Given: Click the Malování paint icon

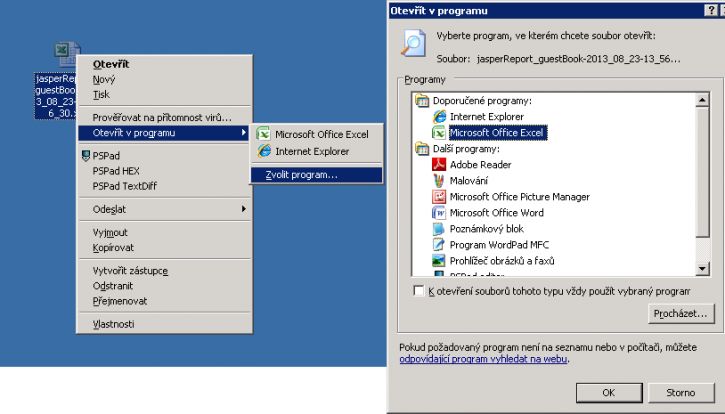Looking at the screenshot, I should coord(438,180).
